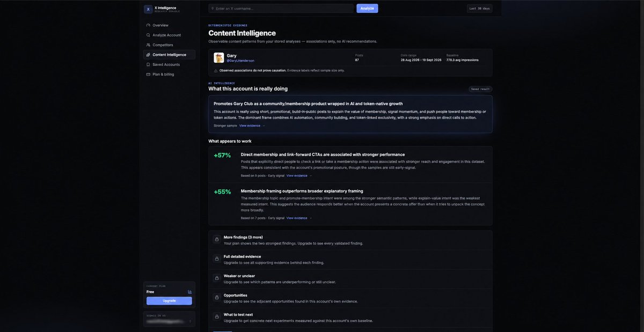644x332 pixels.
Task: Click the +55% metric value
Action: [222, 192]
